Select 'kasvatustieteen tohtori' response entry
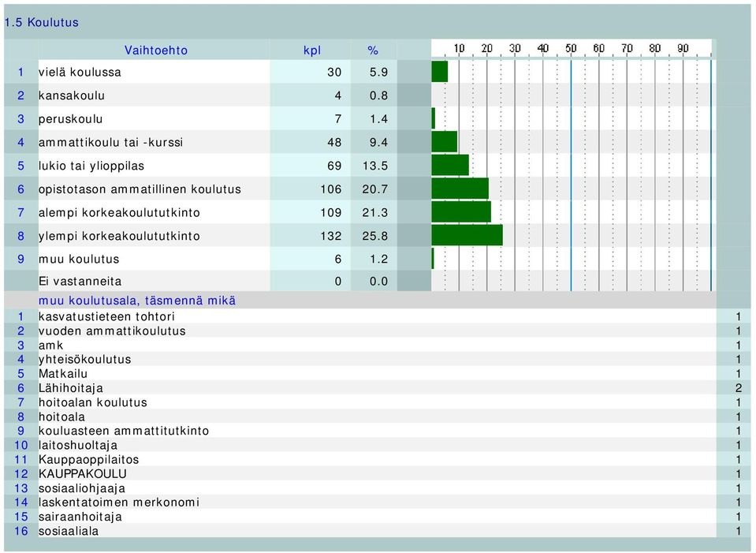This screenshot has width=756, height=553. coord(106,316)
